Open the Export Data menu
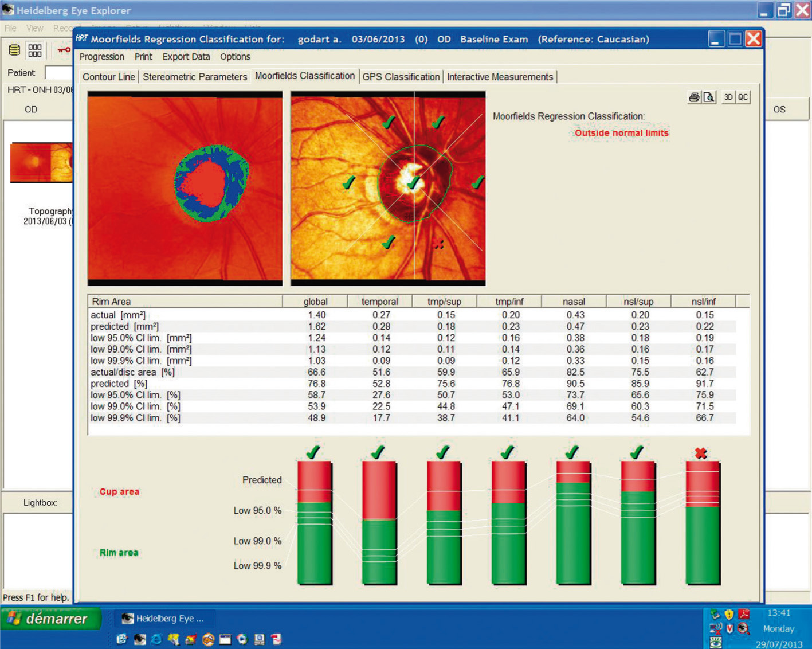The image size is (812, 649). tap(186, 57)
